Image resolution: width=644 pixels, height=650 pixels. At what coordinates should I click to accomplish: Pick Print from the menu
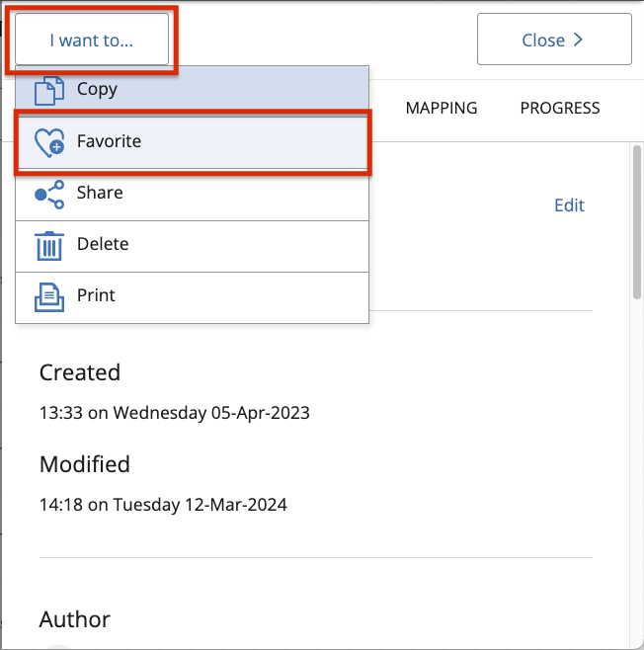pos(192,297)
